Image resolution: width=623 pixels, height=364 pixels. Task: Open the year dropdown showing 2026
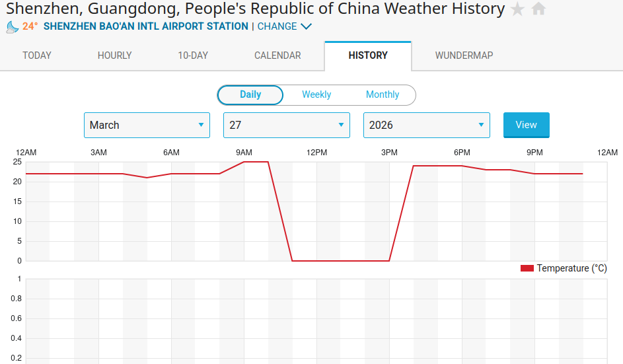[x=426, y=125]
